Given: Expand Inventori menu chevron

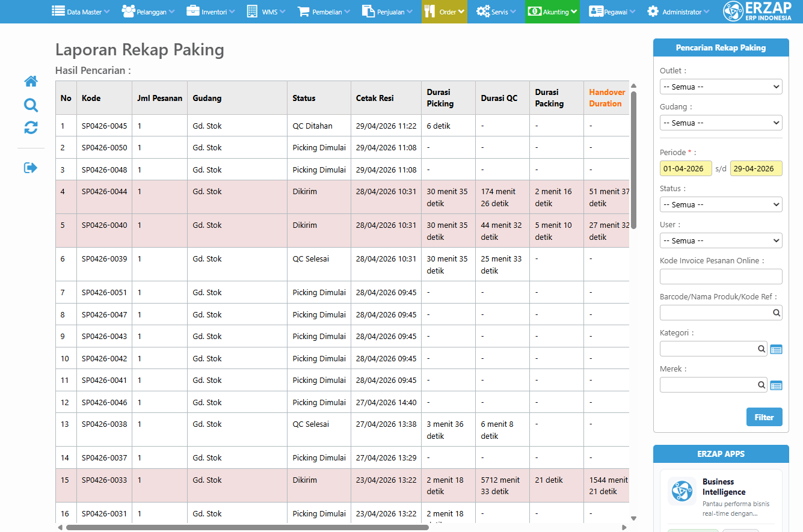Looking at the screenshot, I should [232, 11].
